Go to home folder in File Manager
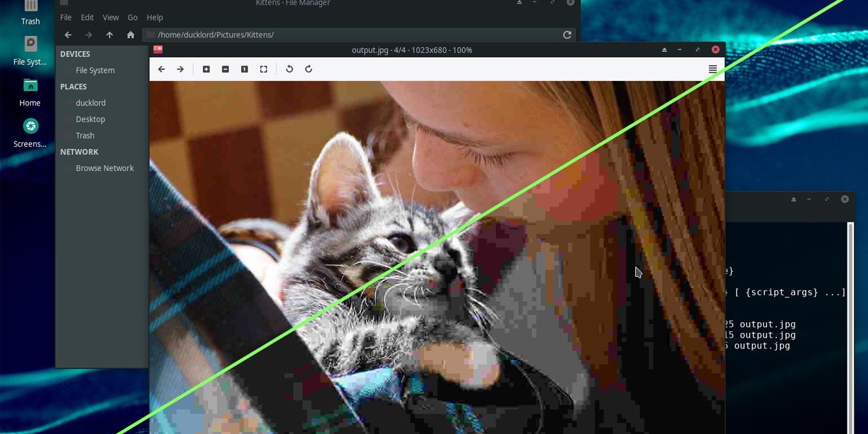868x434 pixels. coord(131,35)
